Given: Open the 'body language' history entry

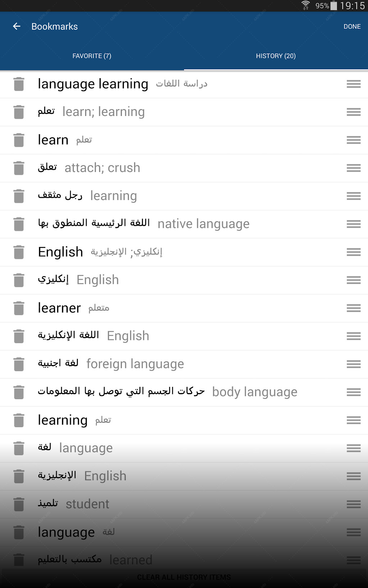Looking at the screenshot, I should [184, 392].
